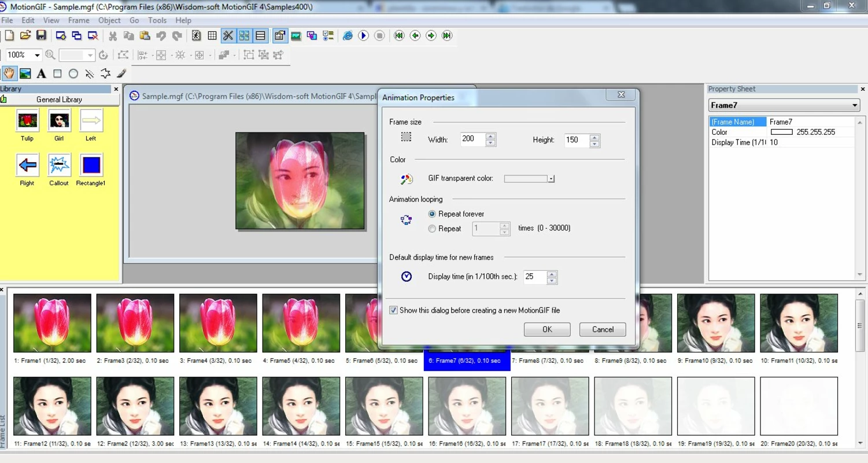Click the GIF transparent color swatch
Viewport: 868px width, 463px height.
click(x=525, y=179)
